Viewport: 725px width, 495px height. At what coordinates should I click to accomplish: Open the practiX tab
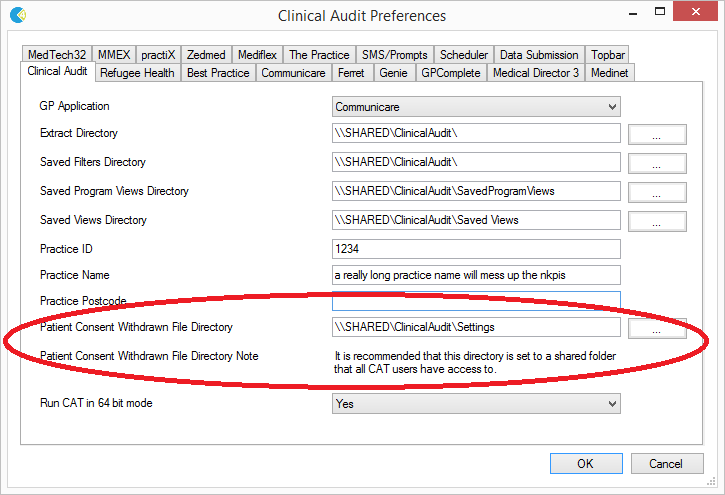point(158,55)
